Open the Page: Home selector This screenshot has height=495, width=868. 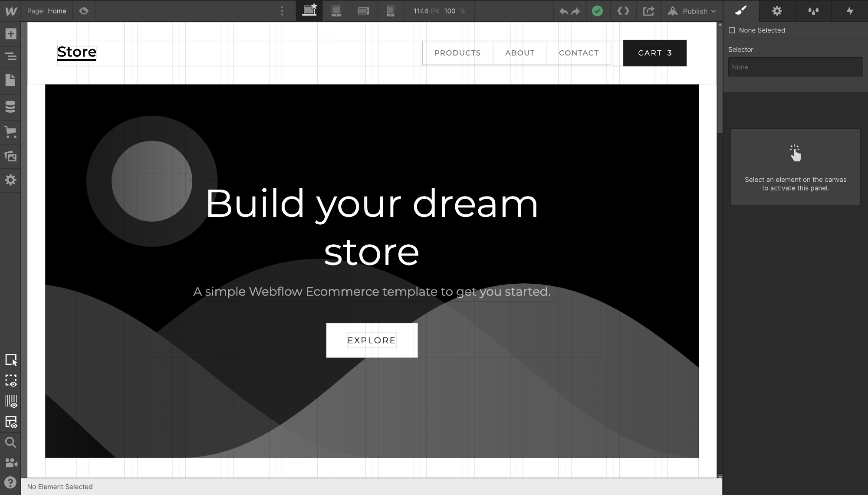click(47, 11)
